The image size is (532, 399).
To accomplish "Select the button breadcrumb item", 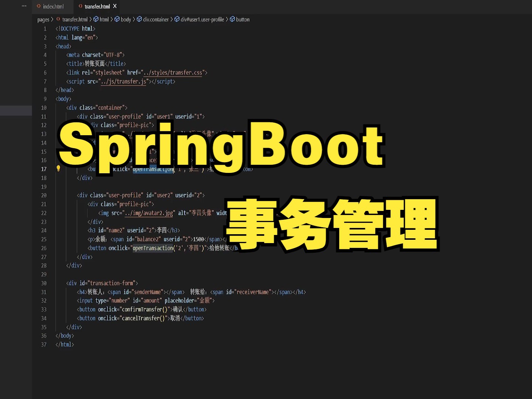I will (x=243, y=20).
